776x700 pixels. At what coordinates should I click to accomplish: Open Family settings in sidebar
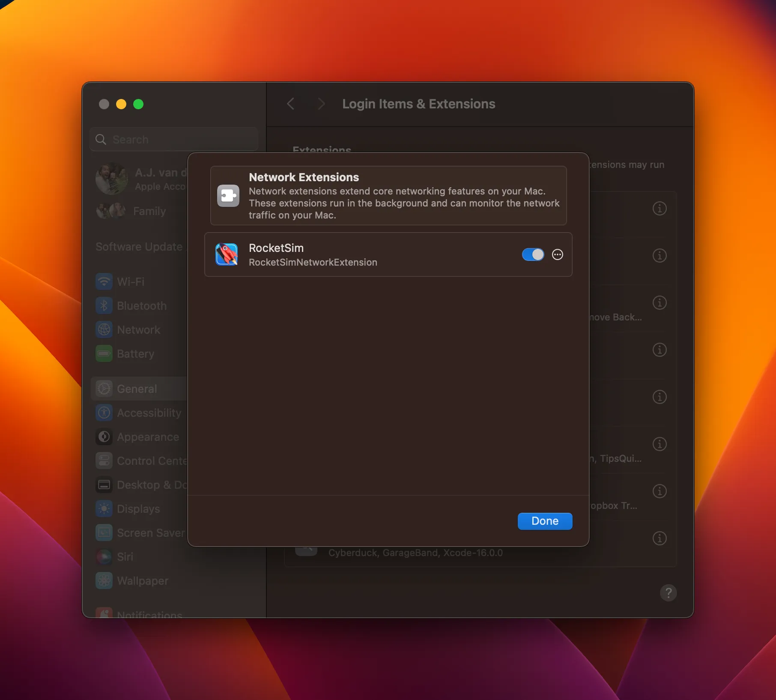click(149, 211)
